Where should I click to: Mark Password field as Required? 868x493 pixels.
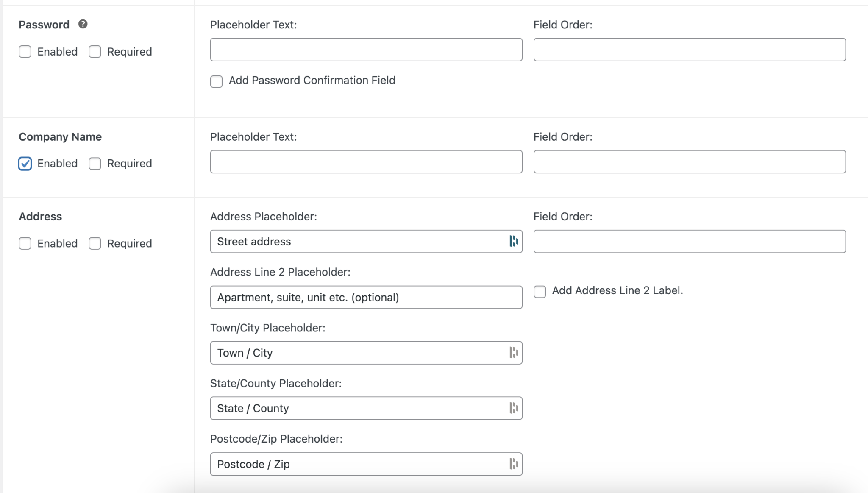tap(95, 52)
